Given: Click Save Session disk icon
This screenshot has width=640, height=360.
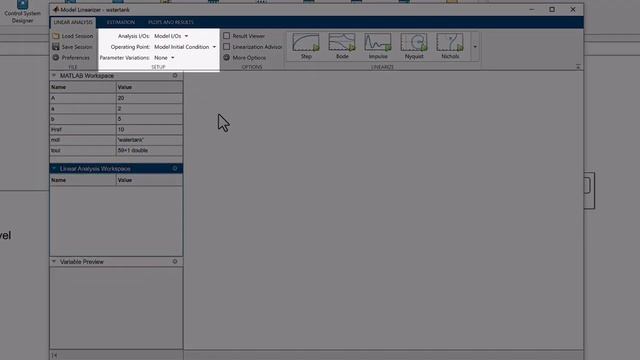Looking at the screenshot, I should point(56,47).
